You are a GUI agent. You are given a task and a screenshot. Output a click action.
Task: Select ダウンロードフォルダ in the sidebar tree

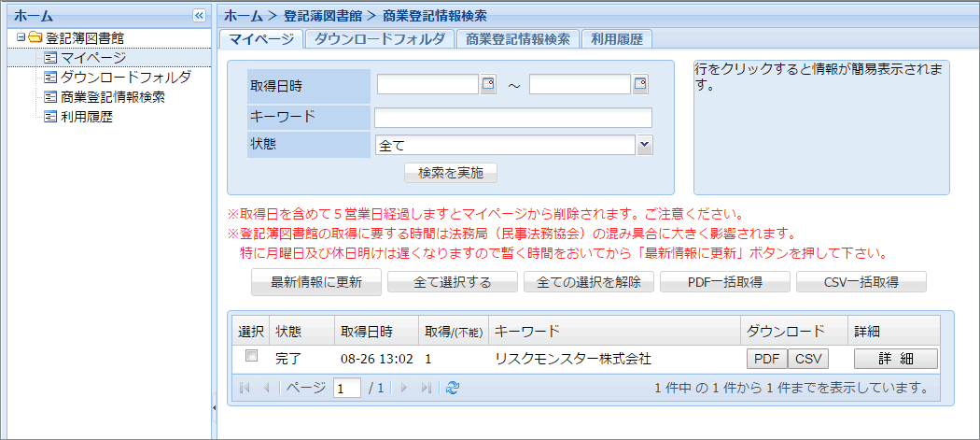(x=125, y=78)
